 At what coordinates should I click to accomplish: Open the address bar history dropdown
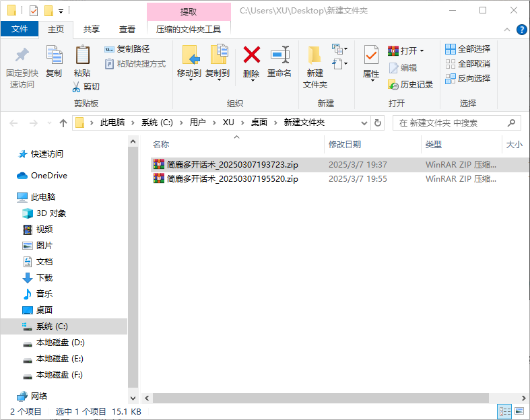[364, 123]
